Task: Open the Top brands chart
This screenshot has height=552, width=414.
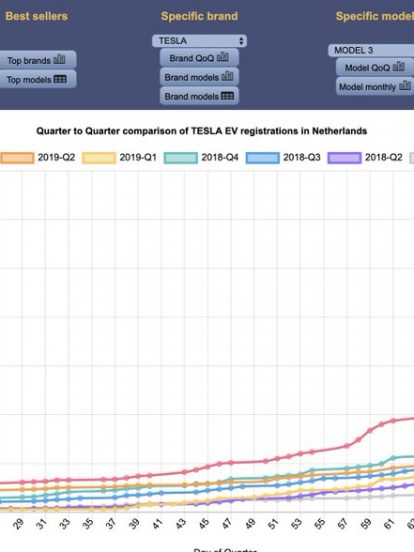Action: coord(37,60)
